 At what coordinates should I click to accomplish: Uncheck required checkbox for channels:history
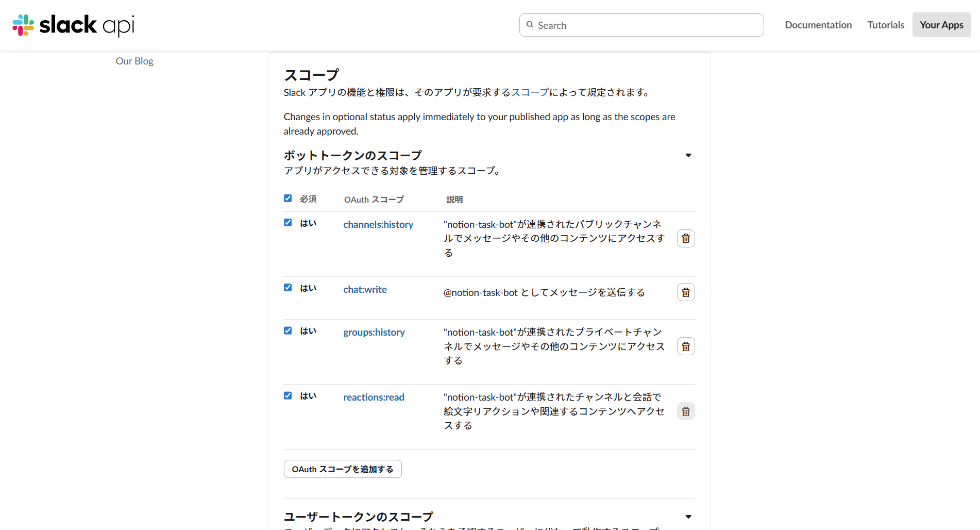tap(288, 223)
